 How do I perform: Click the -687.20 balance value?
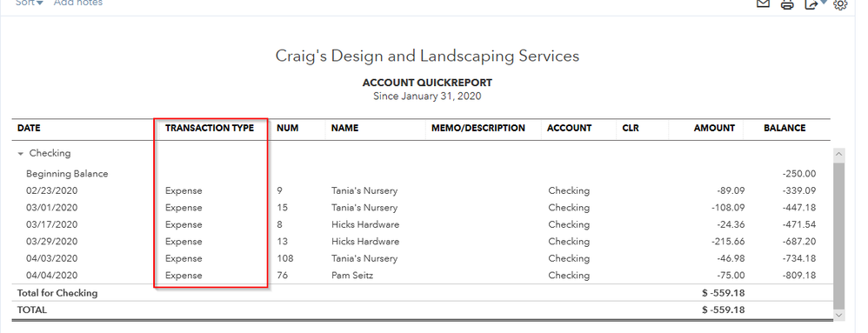pos(799,242)
